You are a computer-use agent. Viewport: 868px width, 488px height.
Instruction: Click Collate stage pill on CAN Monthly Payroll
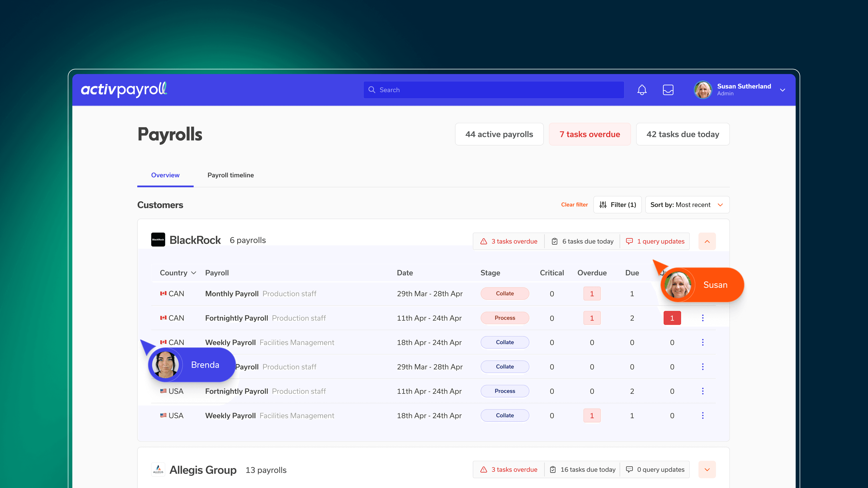[x=505, y=293]
